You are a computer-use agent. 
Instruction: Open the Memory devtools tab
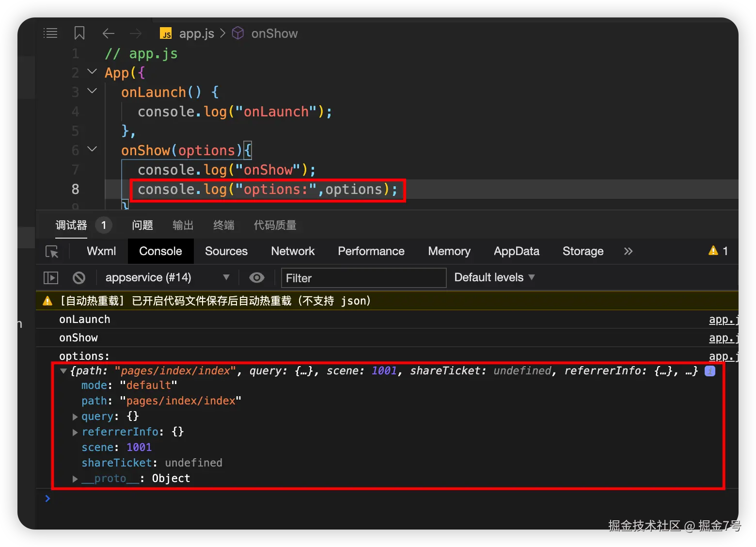[x=449, y=251]
